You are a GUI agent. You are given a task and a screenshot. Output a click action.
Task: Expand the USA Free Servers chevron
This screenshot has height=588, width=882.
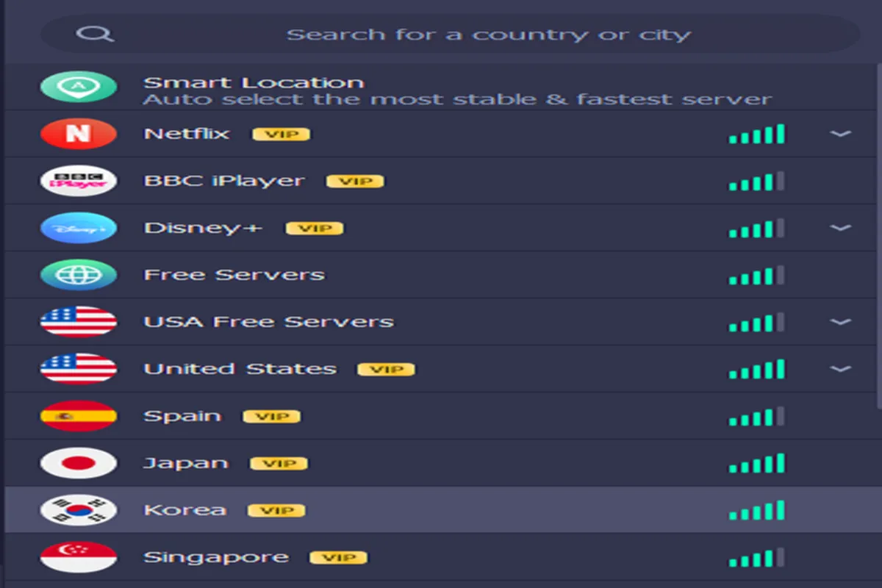coord(840,322)
